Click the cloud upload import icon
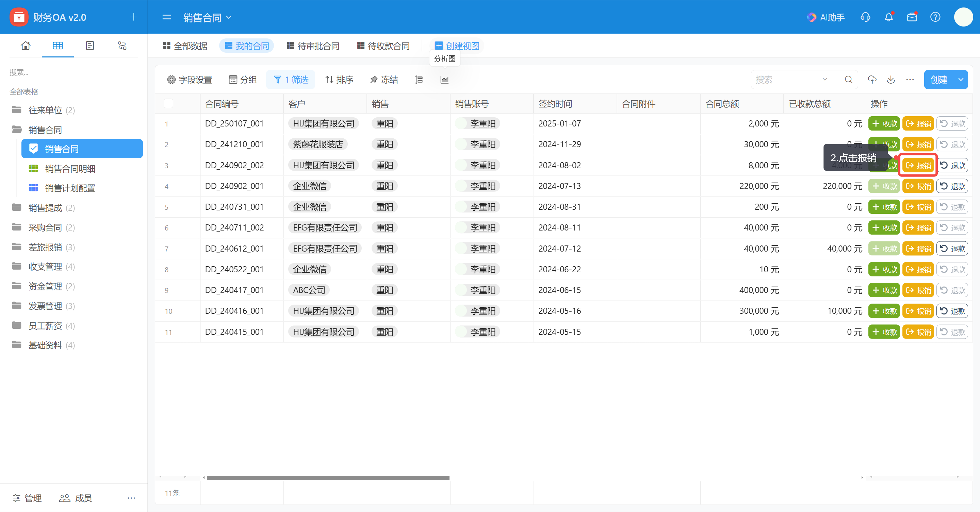 (872, 80)
